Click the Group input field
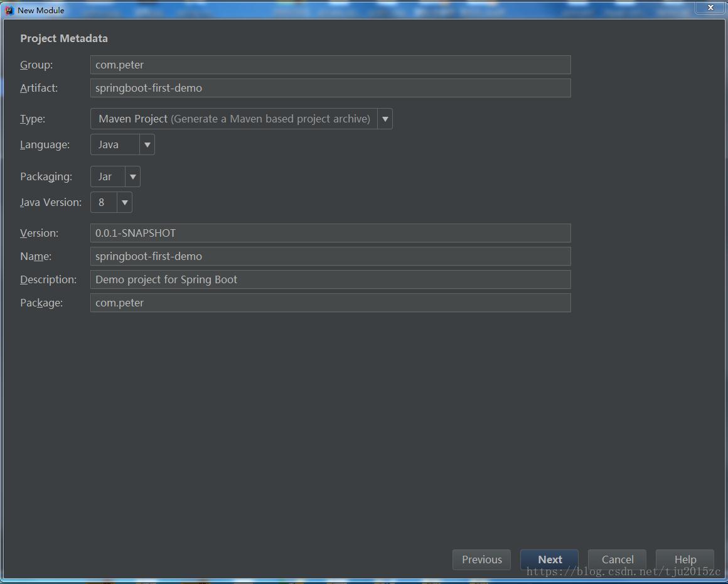The image size is (728, 584). pyautogui.click(x=330, y=65)
